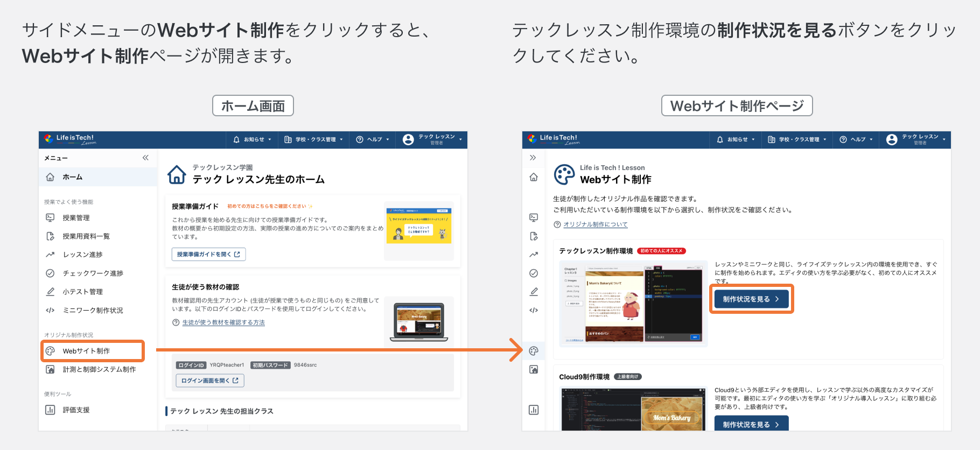Open Webサイト制作 in the side menu

click(93, 351)
